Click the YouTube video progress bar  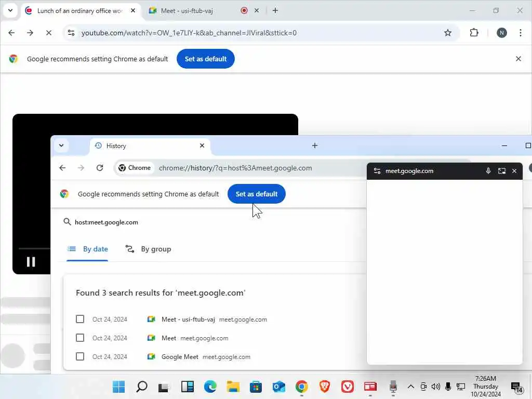click(x=34, y=249)
